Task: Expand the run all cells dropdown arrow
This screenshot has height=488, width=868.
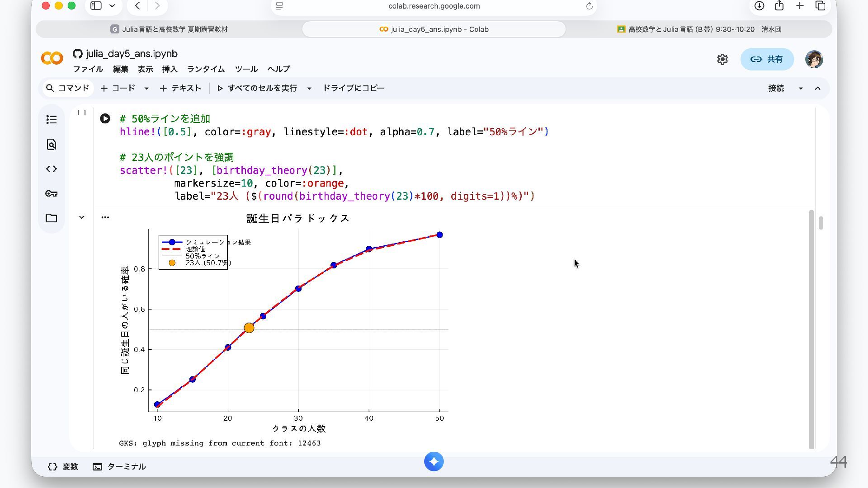Action: point(309,89)
